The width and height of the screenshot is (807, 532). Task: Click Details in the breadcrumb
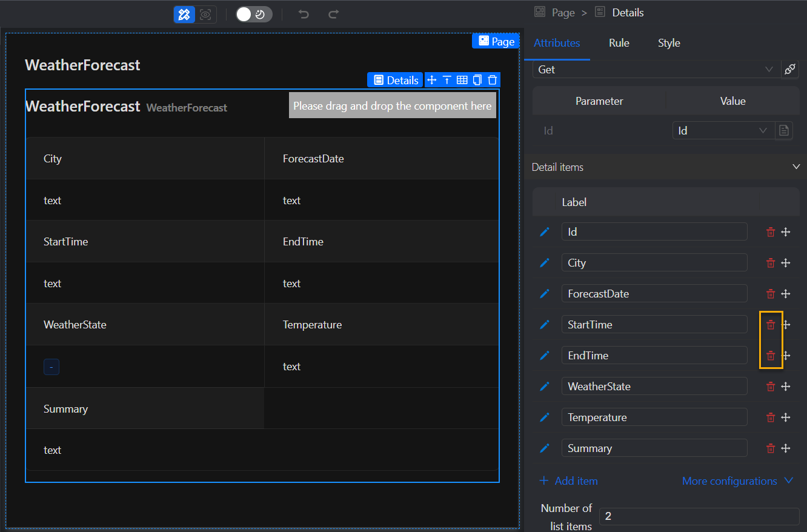(x=628, y=13)
